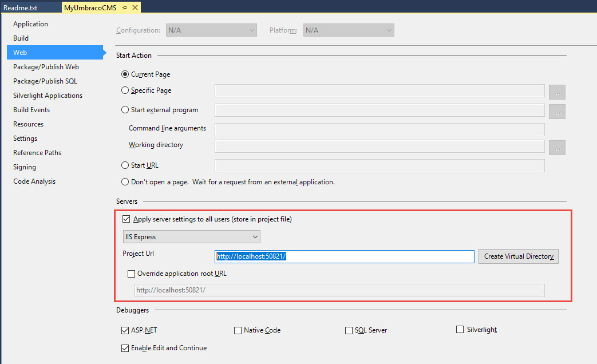Image resolution: width=597 pixels, height=364 pixels.
Task: Click browse button for Working directory
Action: click(557, 148)
